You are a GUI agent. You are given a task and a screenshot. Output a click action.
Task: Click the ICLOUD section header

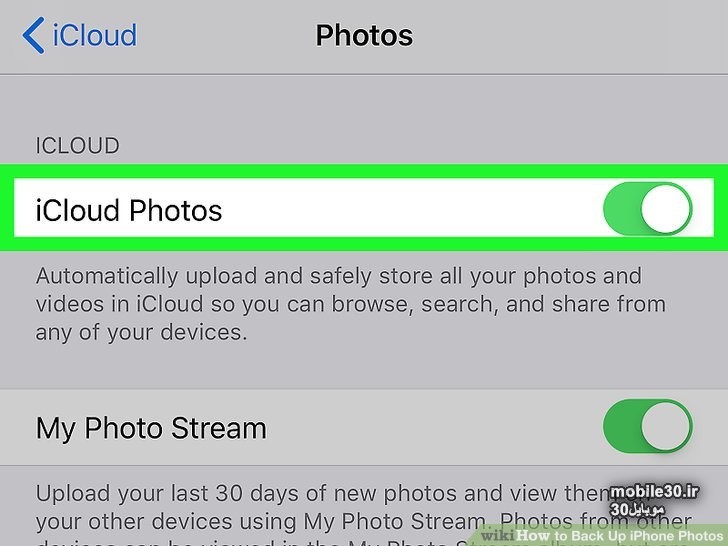click(78, 146)
